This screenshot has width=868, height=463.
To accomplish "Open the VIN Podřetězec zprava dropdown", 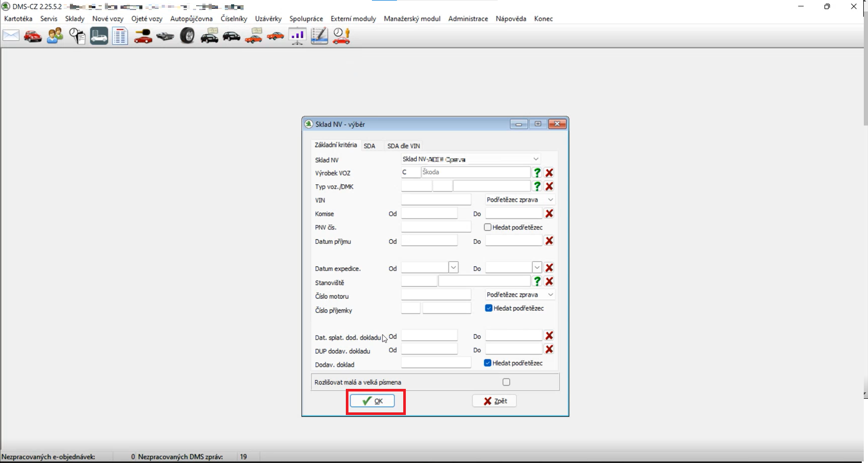I will (x=550, y=200).
